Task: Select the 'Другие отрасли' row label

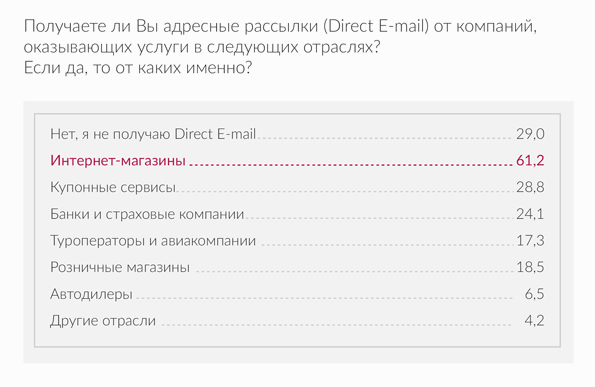Action: coord(103,321)
